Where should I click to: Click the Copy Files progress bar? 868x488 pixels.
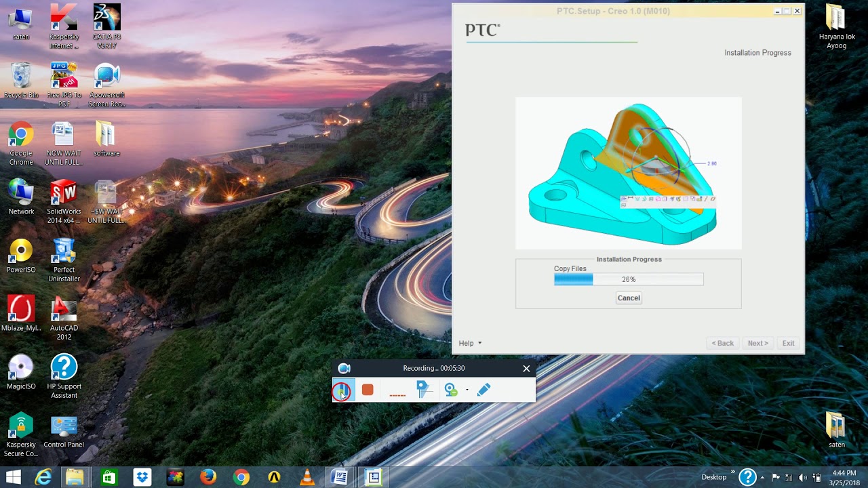629,279
